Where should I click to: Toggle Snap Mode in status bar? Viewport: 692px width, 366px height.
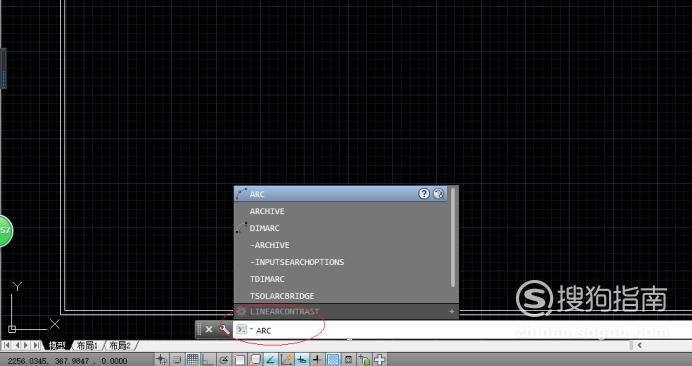point(177,359)
